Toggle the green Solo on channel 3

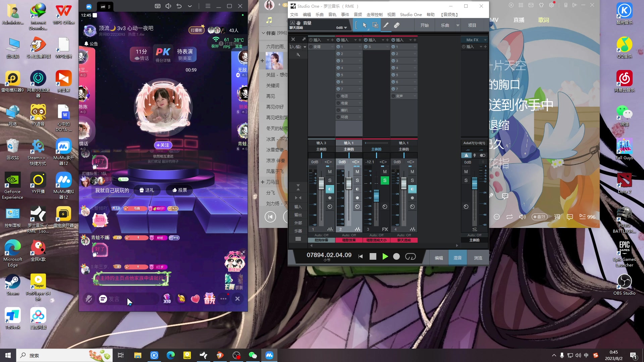click(385, 180)
